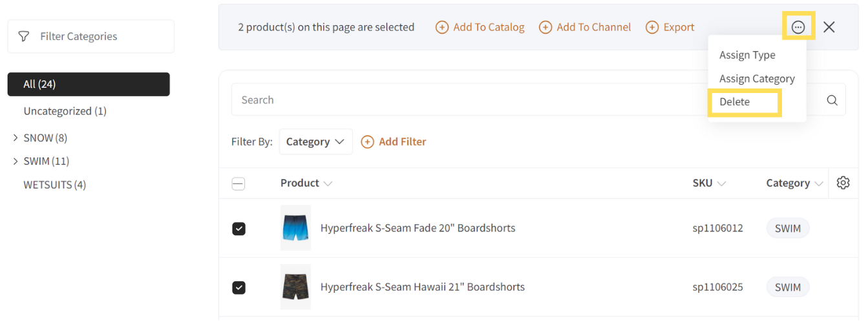
Task: Toggle the select-all header checkbox
Action: tap(238, 184)
